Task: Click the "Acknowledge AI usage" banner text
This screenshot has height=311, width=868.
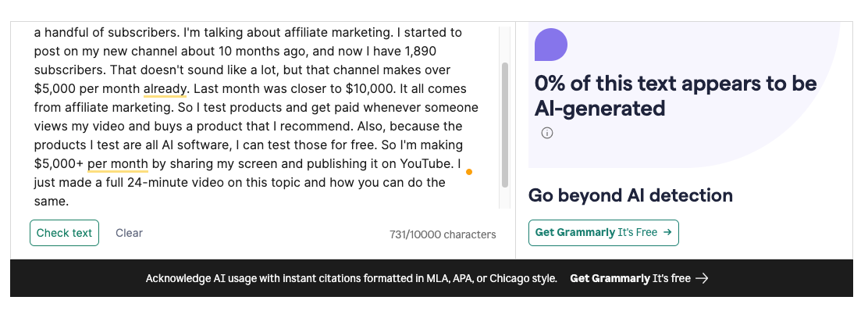Action: [351, 278]
